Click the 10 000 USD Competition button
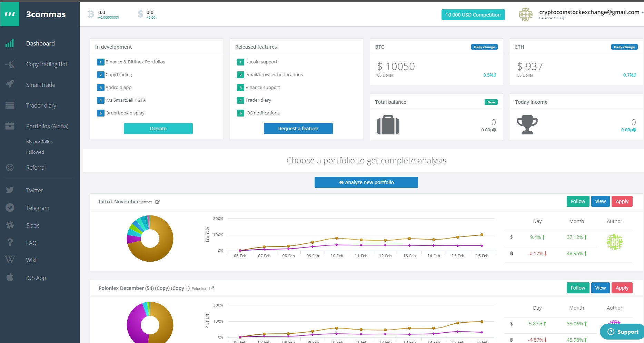Screen dimensions: 644x343 473,14
